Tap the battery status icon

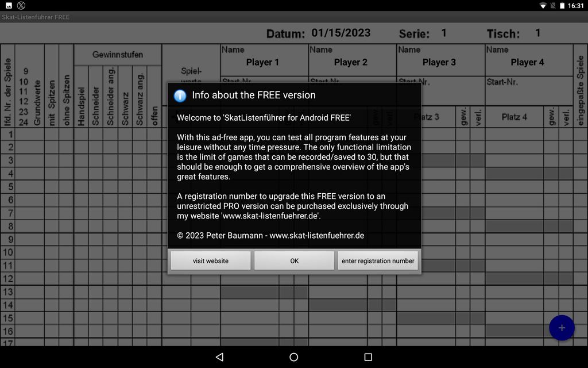(x=562, y=6)
